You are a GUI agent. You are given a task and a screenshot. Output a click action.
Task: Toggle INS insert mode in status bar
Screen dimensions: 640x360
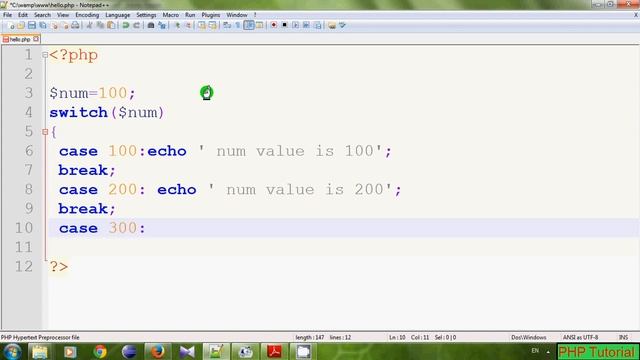coord(623,338)
